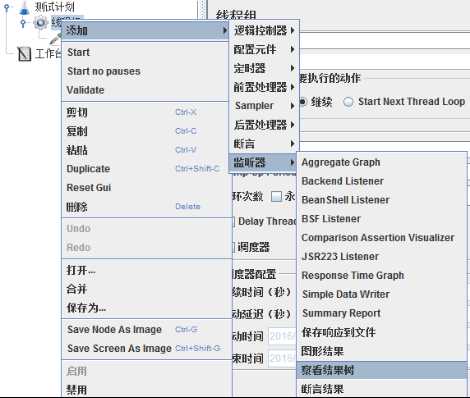470x398 pixels.
Task: Add BSF Listener
Action: pyautogui.click(x=382, y=219)
